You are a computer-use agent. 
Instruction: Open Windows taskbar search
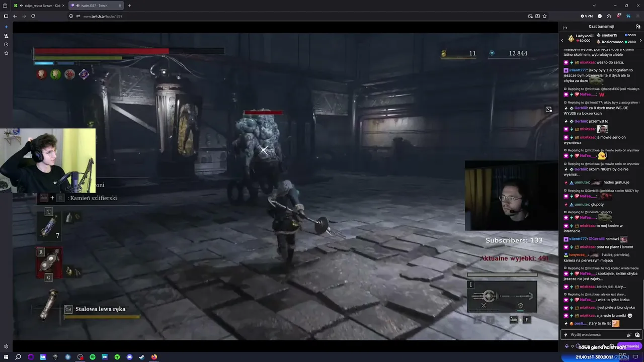pyautogui.click(x=18, y=357)
